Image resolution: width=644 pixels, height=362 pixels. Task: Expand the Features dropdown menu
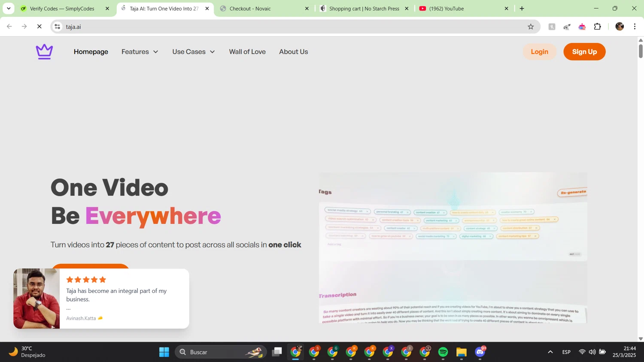[140, 52]
